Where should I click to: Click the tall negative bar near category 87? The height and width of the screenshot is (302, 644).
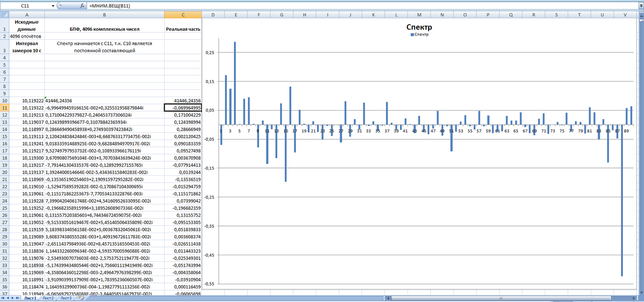[x=622, y=200]
